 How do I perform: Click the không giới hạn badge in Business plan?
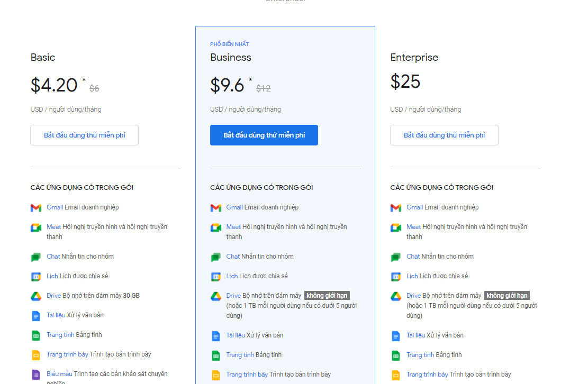tap(327, 296)
